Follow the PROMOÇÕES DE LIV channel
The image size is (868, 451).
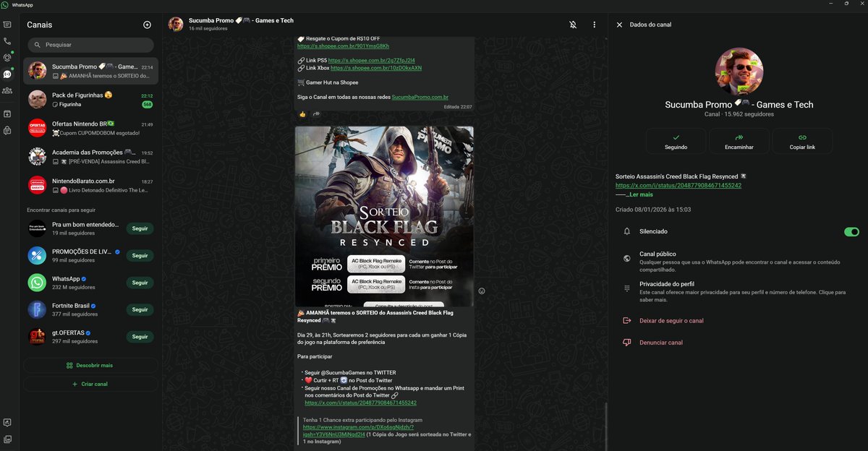point(140,256)
